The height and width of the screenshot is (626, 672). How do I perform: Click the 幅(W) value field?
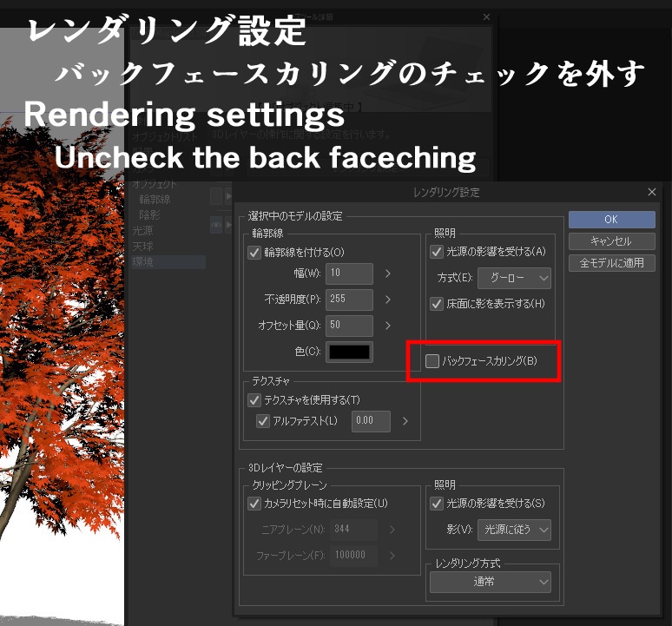click(x=349, y=273)
